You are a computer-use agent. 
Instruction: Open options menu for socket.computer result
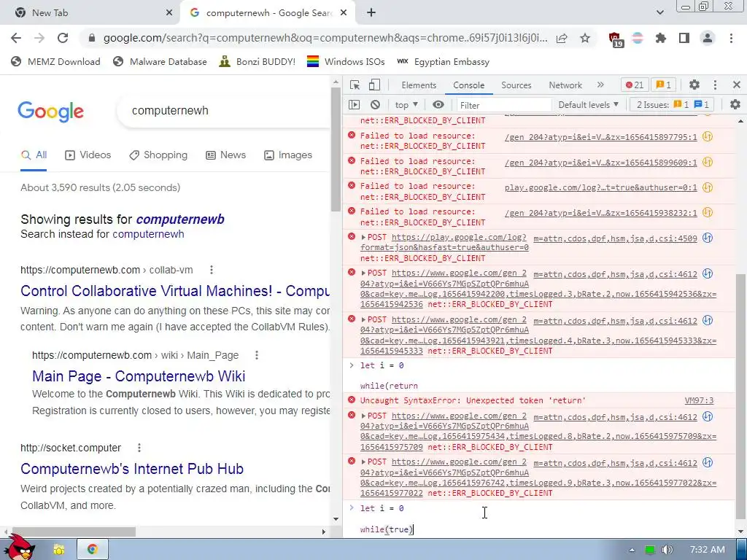click(x=139, y=448)
